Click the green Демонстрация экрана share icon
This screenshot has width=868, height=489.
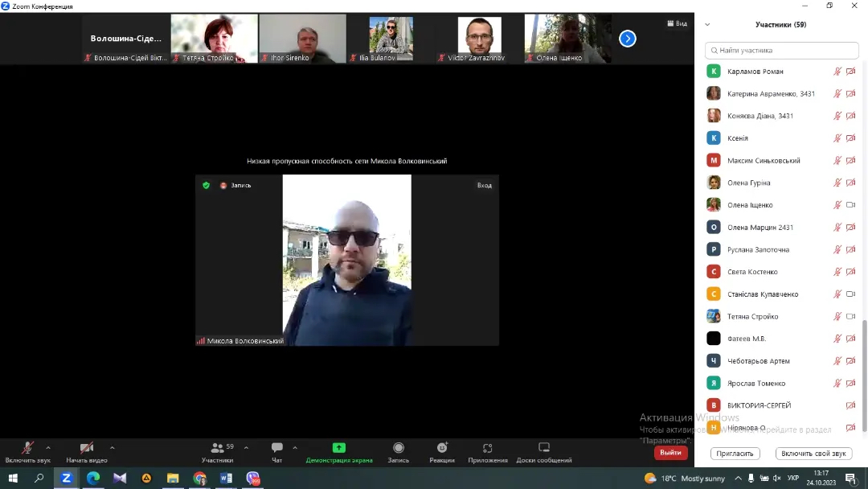click(339, 448)
